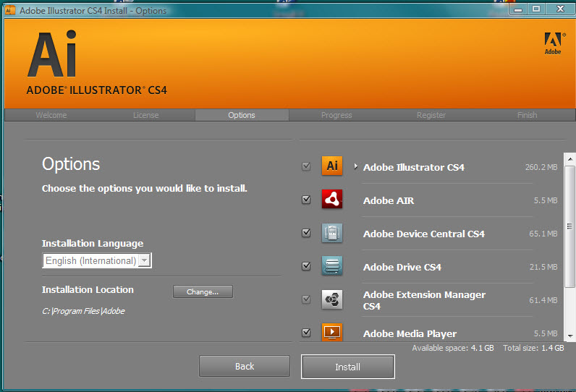Uncheck the Adobe AIR checkbox
This screenshot has width=576, height=392.
click(x=306, y=200)
